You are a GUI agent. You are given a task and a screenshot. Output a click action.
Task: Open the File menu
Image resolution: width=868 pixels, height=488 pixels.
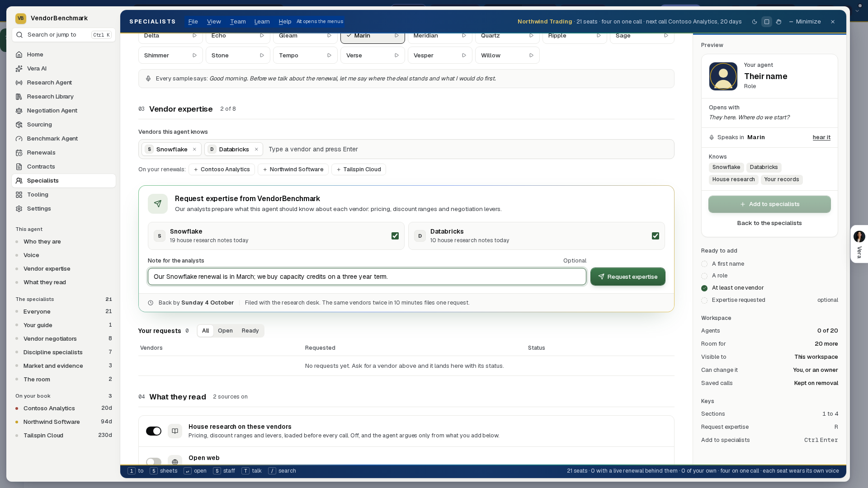tap(193, 22)
